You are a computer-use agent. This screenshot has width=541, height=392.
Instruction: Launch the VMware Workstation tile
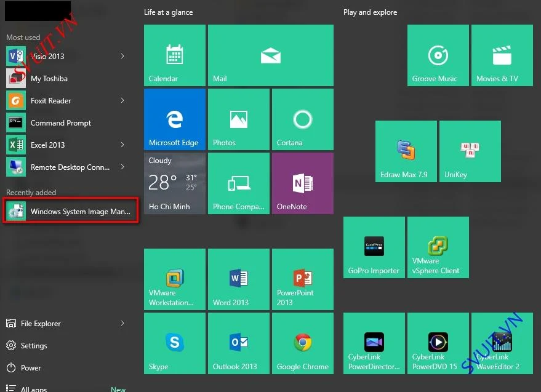coord(175,279)
